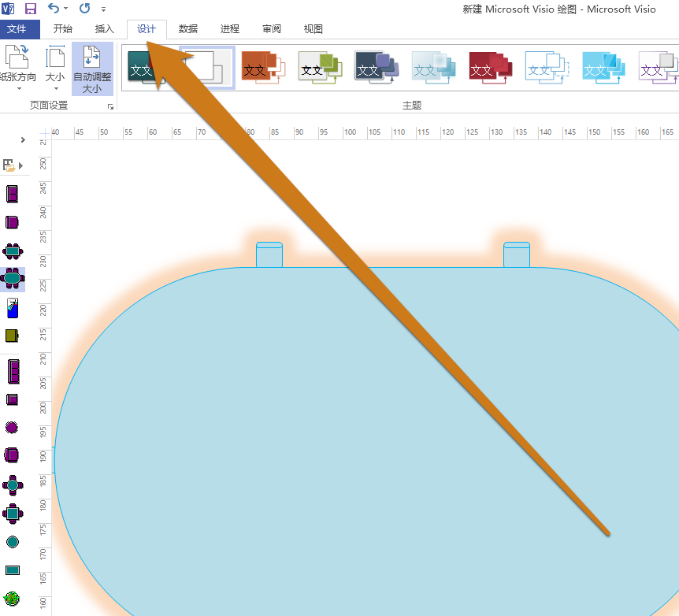Click the Save icon on Quick Access Toolbar

[x=30, y=9]
